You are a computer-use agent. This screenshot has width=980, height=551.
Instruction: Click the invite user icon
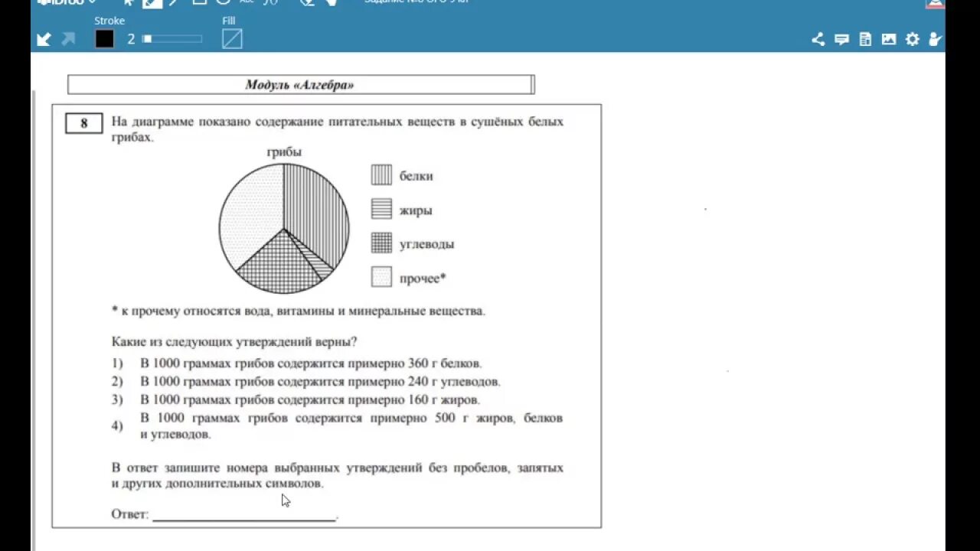click(935, 40)
